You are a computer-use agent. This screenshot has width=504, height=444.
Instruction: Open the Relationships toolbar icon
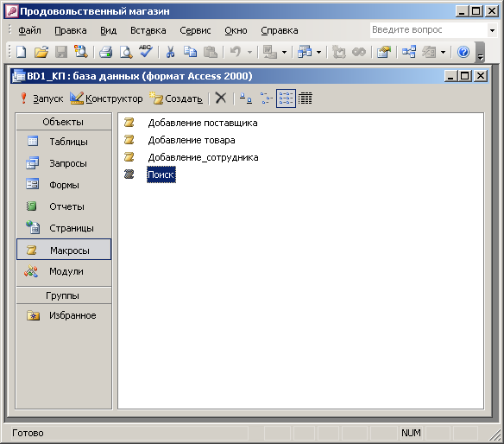pos(409,52)
